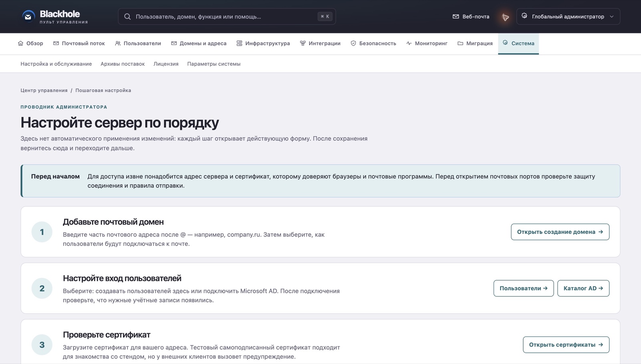This screenshot has width=641, height=364.
Task: Click the Глобальный администратор avatar icon
Action: (x=524, y=16)
